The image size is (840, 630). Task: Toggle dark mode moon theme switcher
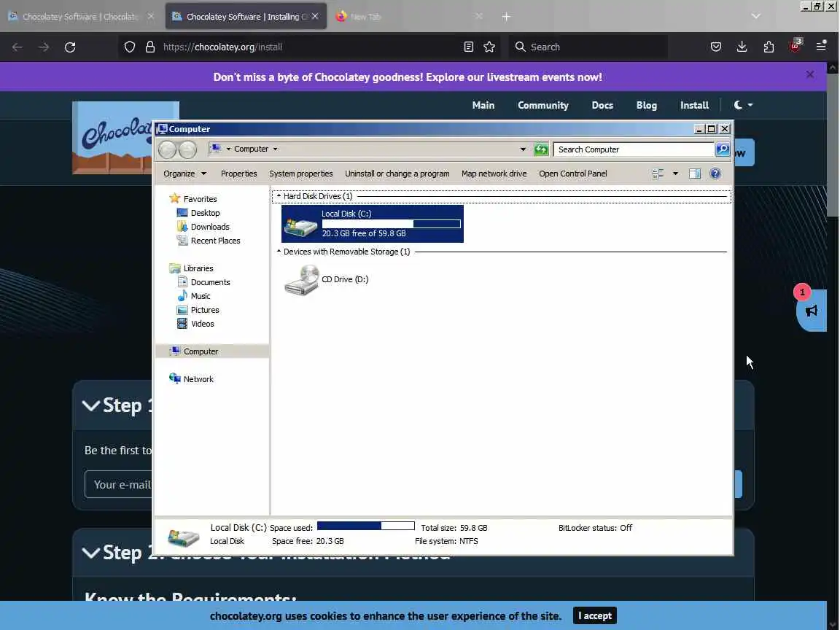(x=743, y=105)
